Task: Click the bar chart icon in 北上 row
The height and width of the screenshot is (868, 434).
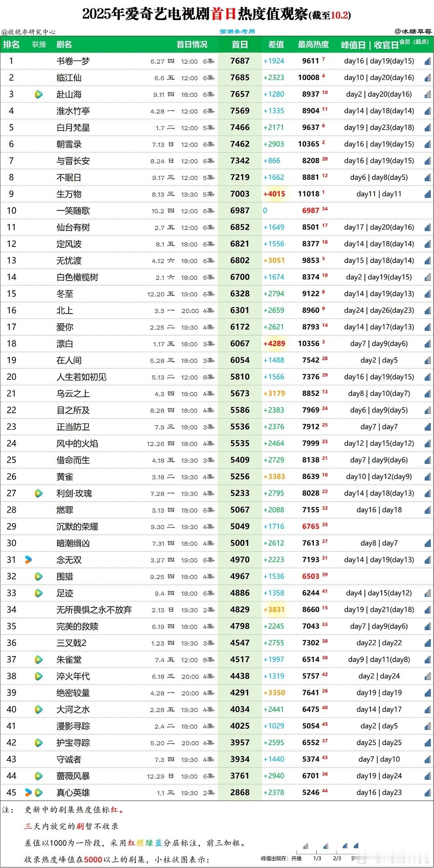Action: (428, 310)
